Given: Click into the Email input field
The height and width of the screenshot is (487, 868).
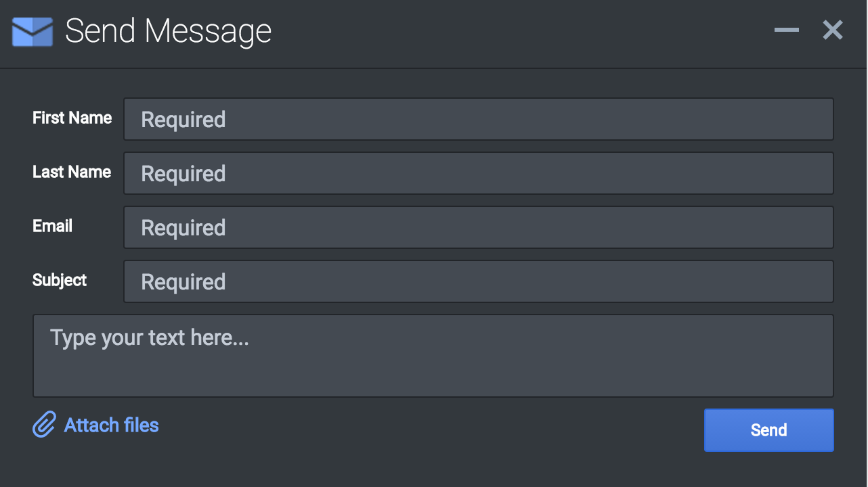Looking at the screenshot, I should pos(478,227).
